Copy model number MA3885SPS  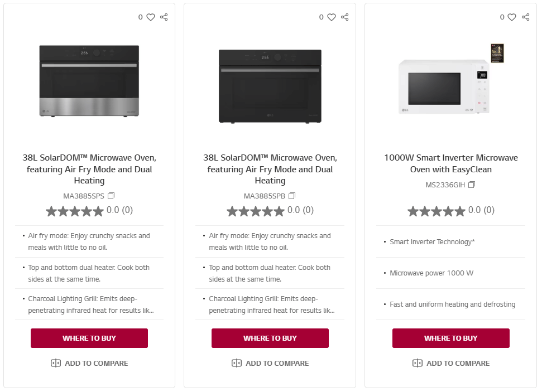point(111,196)
